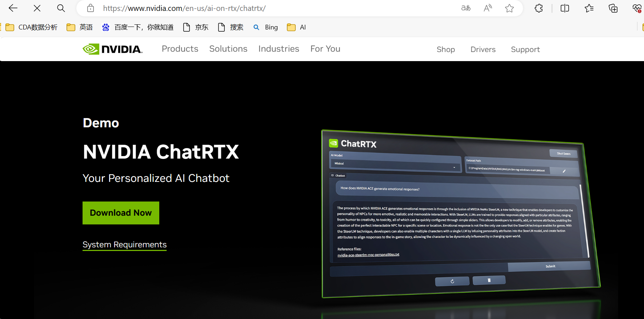Open browser essentials heart icon

637,8
